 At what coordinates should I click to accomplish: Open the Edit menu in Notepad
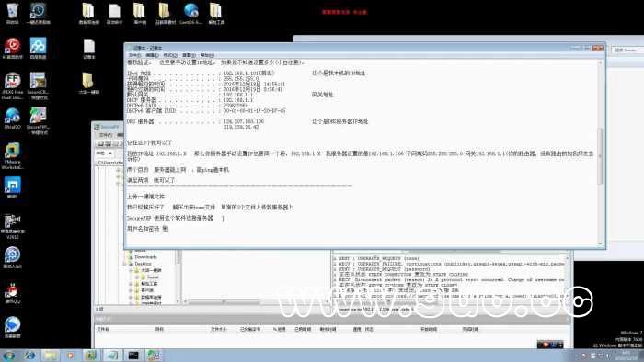point(152,55)
